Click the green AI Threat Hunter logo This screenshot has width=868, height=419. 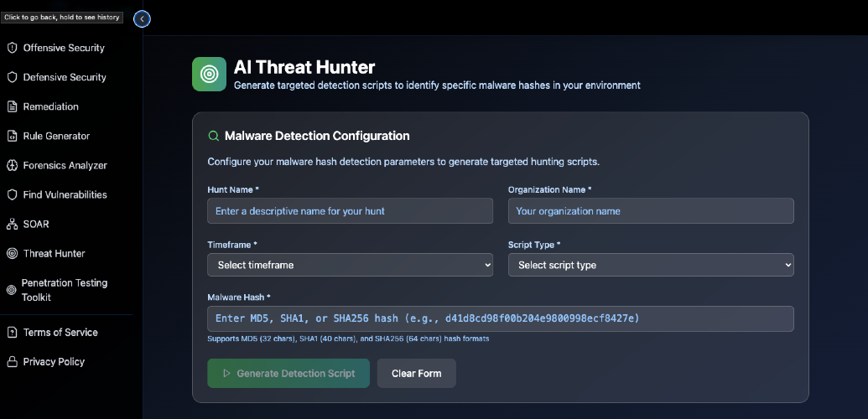pyautogui.click(x=210, y=75)
